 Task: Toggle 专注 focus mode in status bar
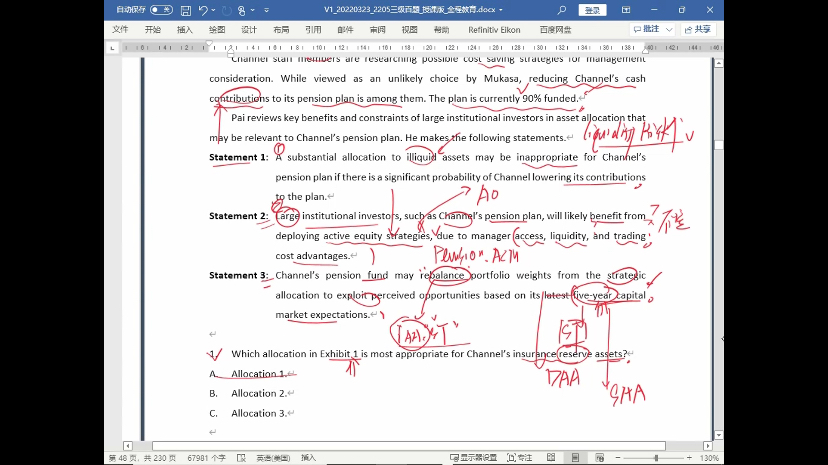click(519, 457)
